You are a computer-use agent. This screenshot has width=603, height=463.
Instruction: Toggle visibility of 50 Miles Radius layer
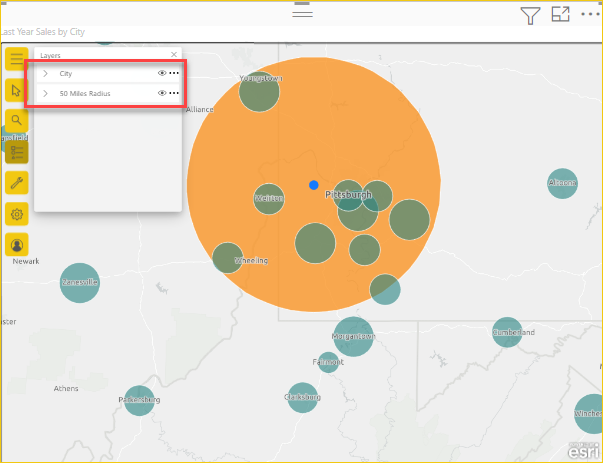tap(162, 93)
